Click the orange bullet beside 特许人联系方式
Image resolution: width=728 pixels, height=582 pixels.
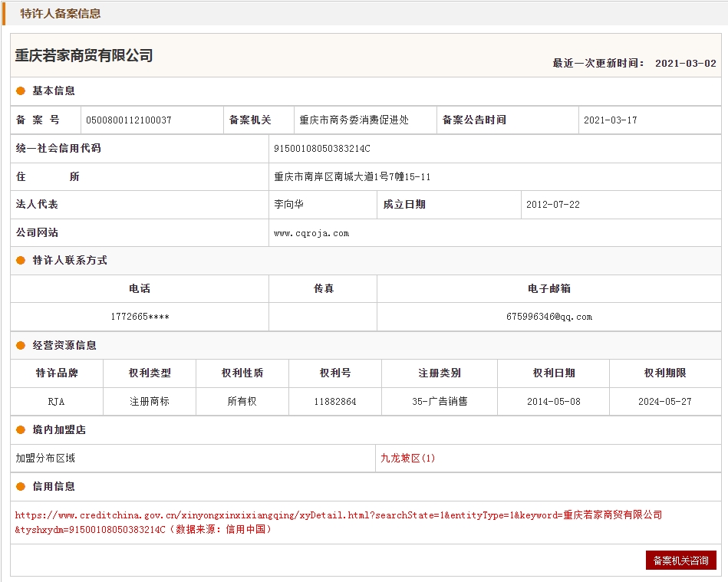pos(21,261)
